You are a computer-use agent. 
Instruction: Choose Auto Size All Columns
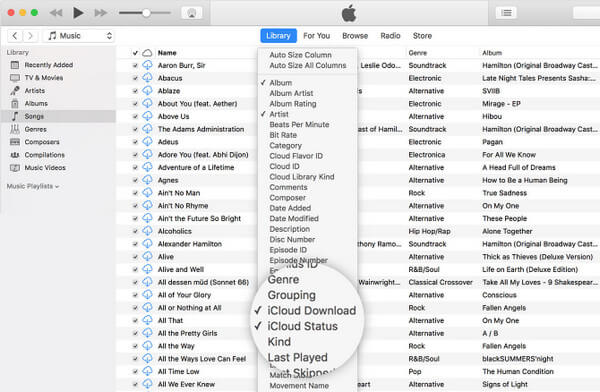(x=308, y=65)
